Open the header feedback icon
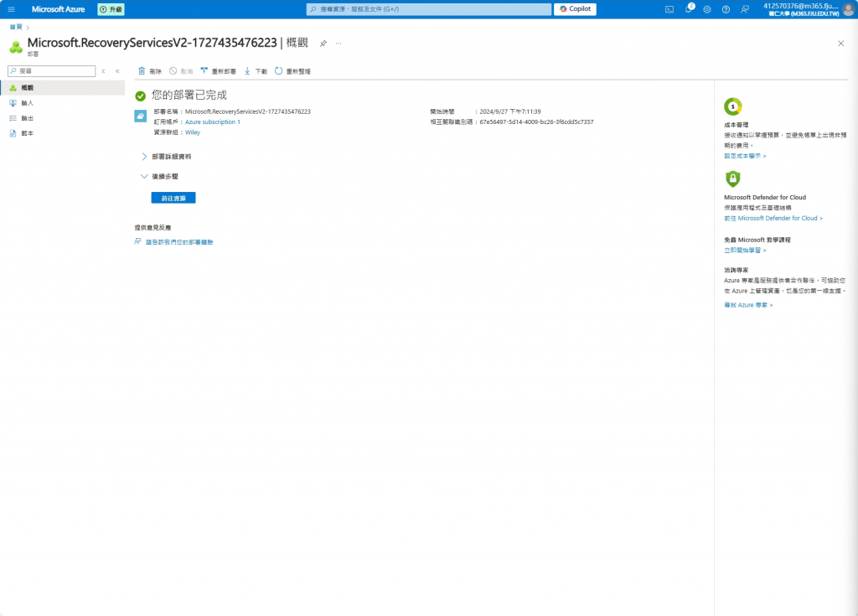The image size is (858, 616). click(745, 9)
